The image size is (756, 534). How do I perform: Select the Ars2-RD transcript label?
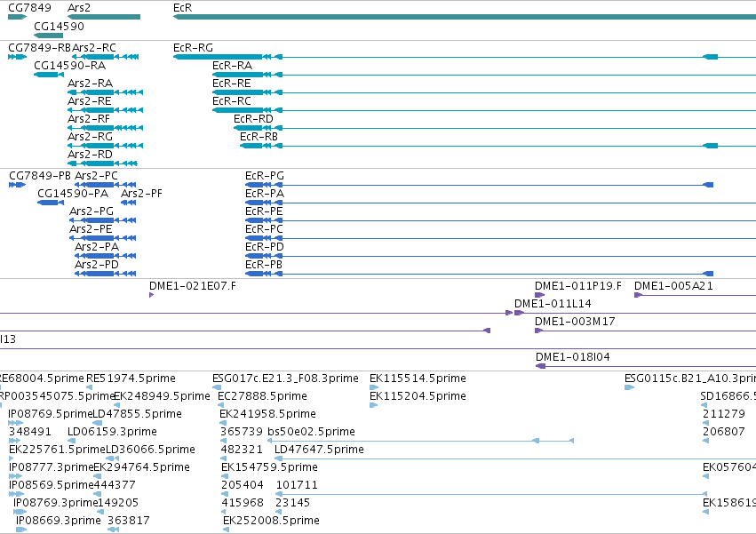coord(90,155)
